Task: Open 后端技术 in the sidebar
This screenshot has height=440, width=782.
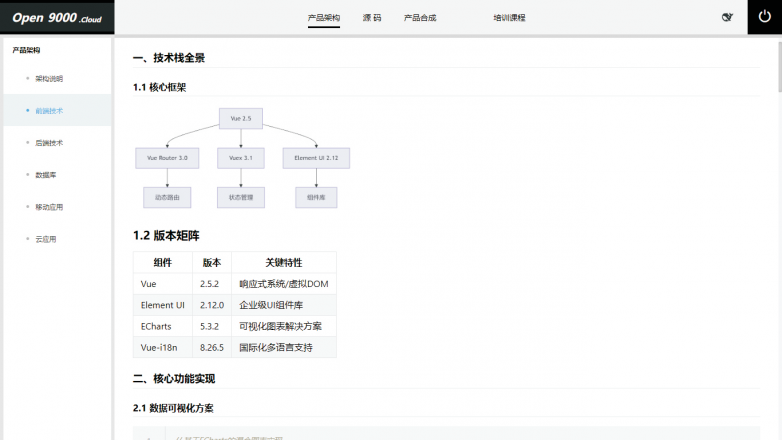Action: click(x=49, y=142)
